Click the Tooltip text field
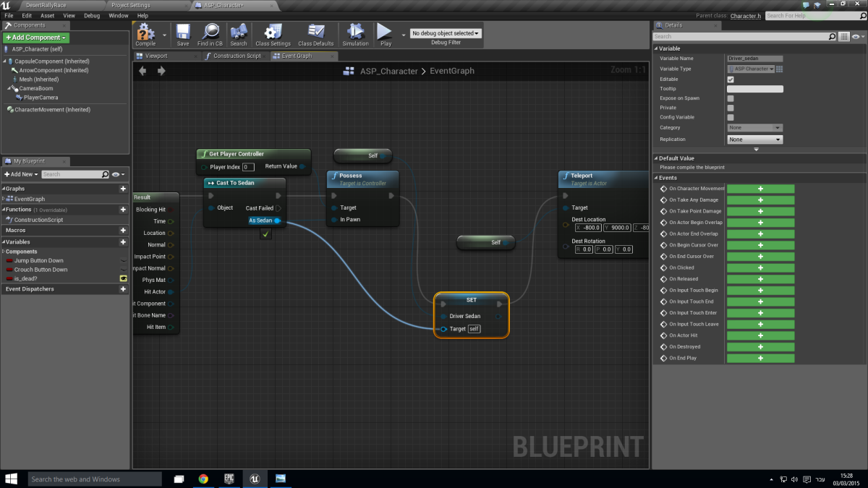This screenshot has width=868, height=488. [x=754, y=89]
